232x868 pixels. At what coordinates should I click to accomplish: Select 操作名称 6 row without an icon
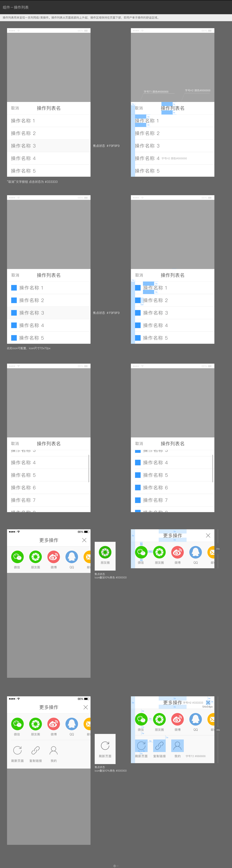(x=49, y=488)
